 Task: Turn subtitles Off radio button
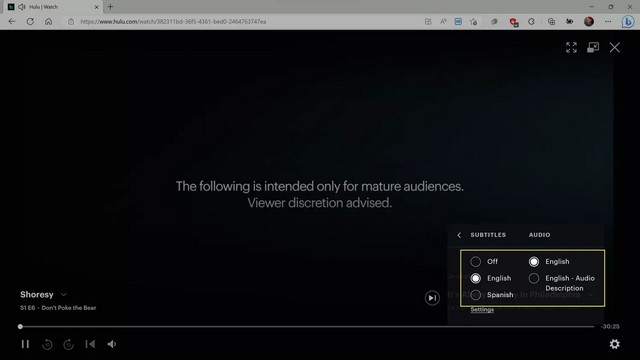(476, 261)
